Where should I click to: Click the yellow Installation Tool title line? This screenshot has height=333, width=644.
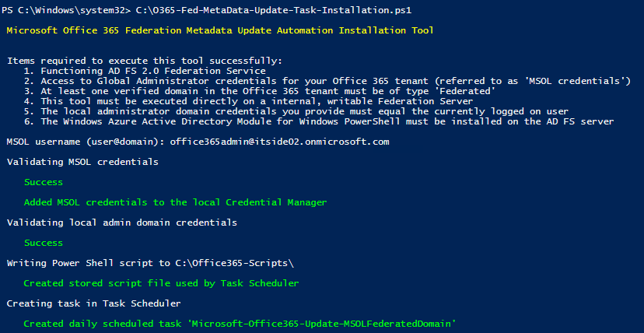[219, 31]
